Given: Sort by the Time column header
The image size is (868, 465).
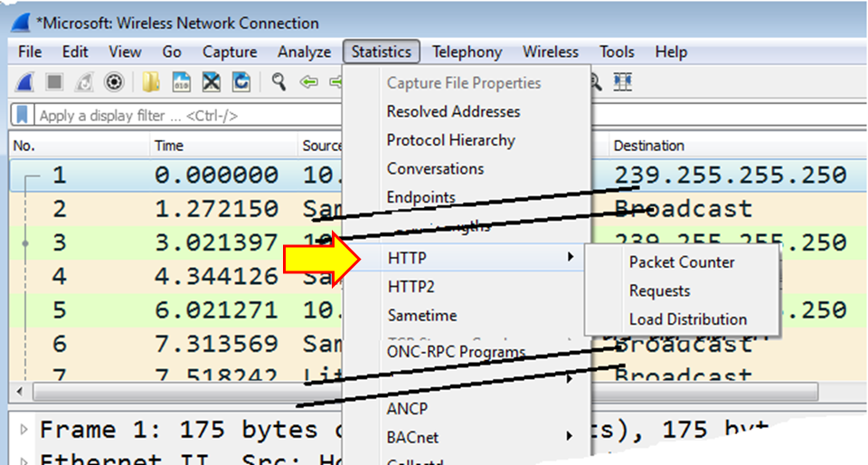Looking at the screenshot, I should point(223,146).
